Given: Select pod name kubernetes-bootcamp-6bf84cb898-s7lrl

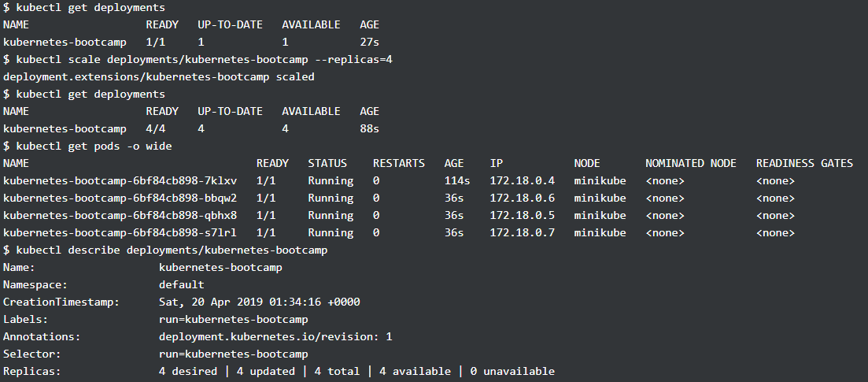Looking at the screenshot, I should pyautogui.click(x=120, y=232).
